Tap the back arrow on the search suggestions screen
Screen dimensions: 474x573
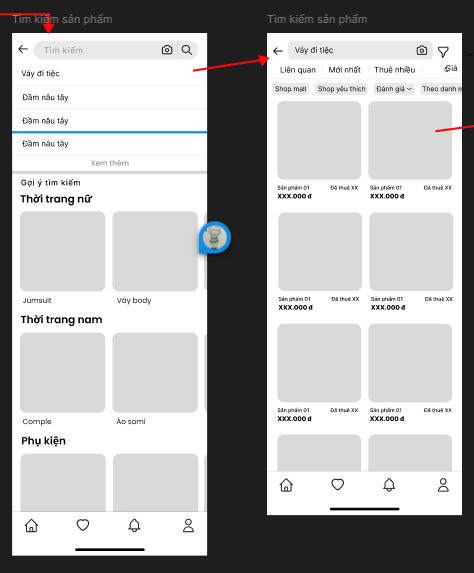(23, 49)
